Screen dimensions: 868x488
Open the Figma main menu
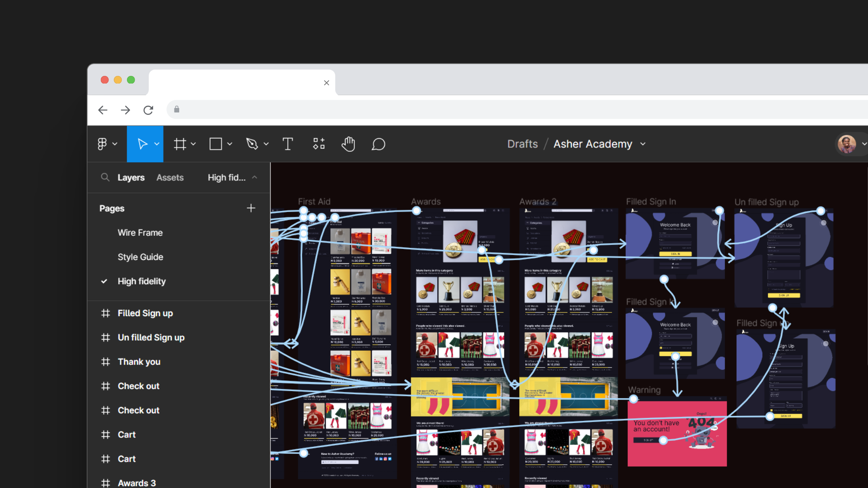point(103,144)
